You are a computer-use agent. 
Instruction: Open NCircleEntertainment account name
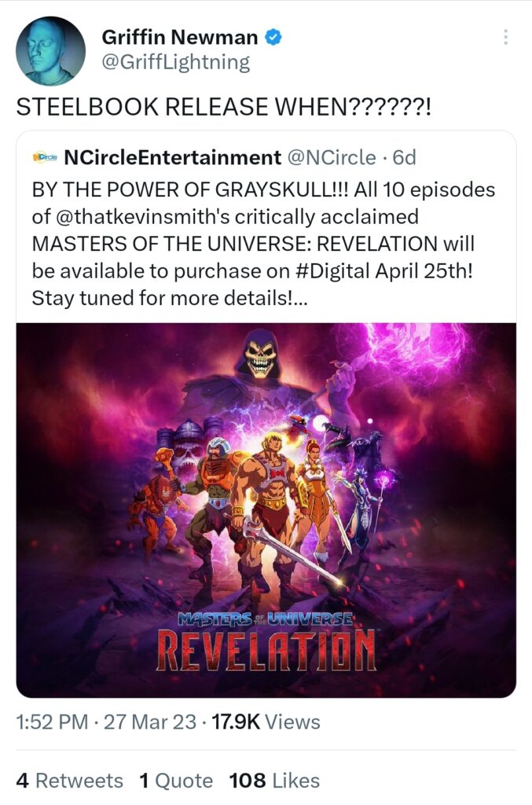pos(172,157)
